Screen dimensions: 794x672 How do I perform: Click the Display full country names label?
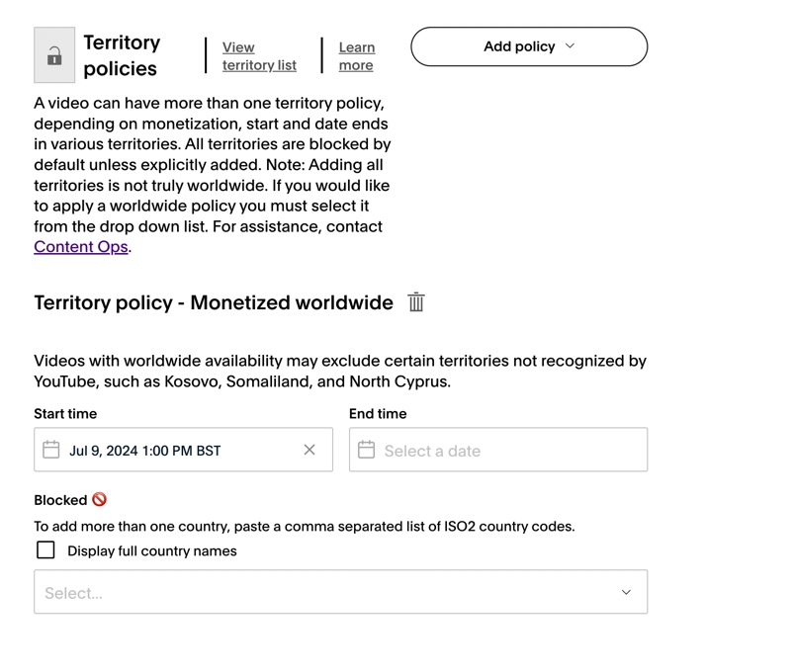152,550
